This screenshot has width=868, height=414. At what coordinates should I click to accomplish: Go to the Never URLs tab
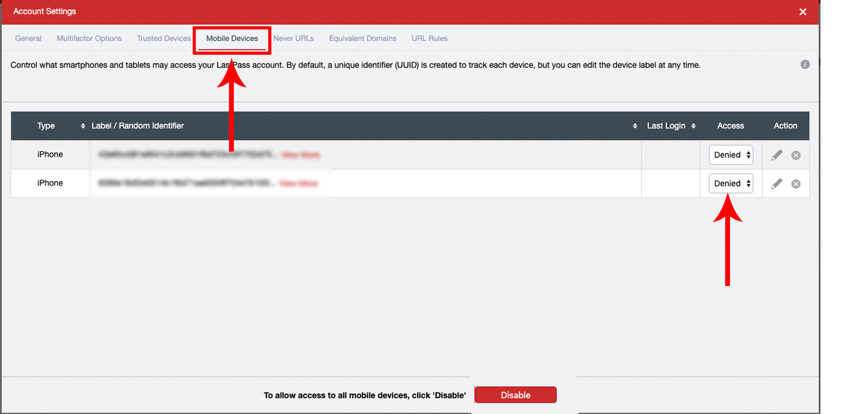294,38
